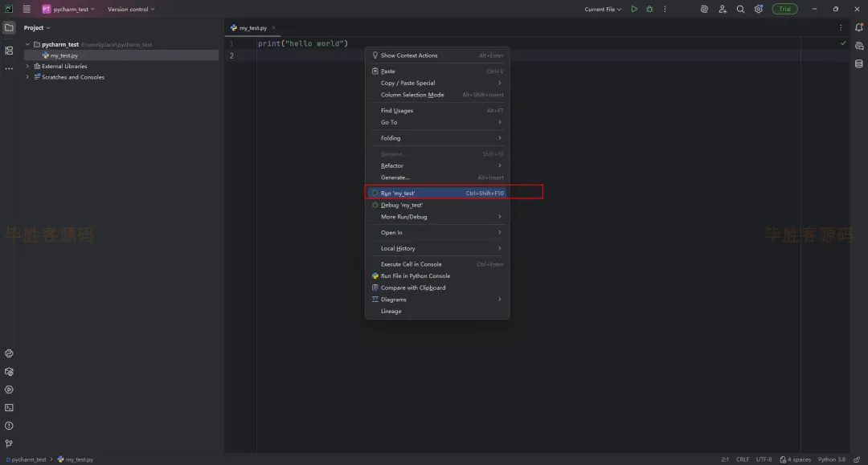Image resolution: width=868 pixels, height=465 pixels.
Task: Open the Problems tool window
Action: click(x=9, y=426)
